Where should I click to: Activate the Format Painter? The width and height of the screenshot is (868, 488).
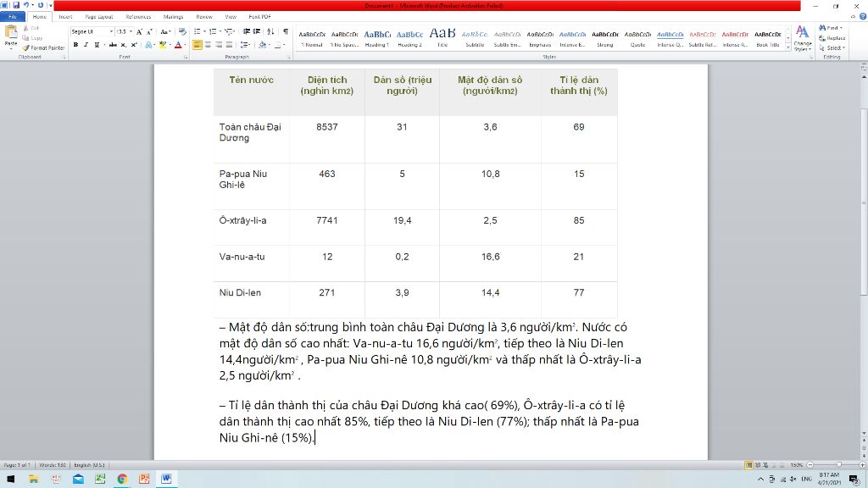(x=44, y=47)
